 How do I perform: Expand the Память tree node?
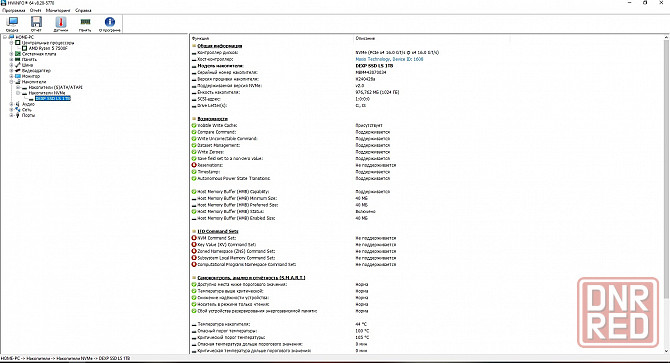[12, 59]
